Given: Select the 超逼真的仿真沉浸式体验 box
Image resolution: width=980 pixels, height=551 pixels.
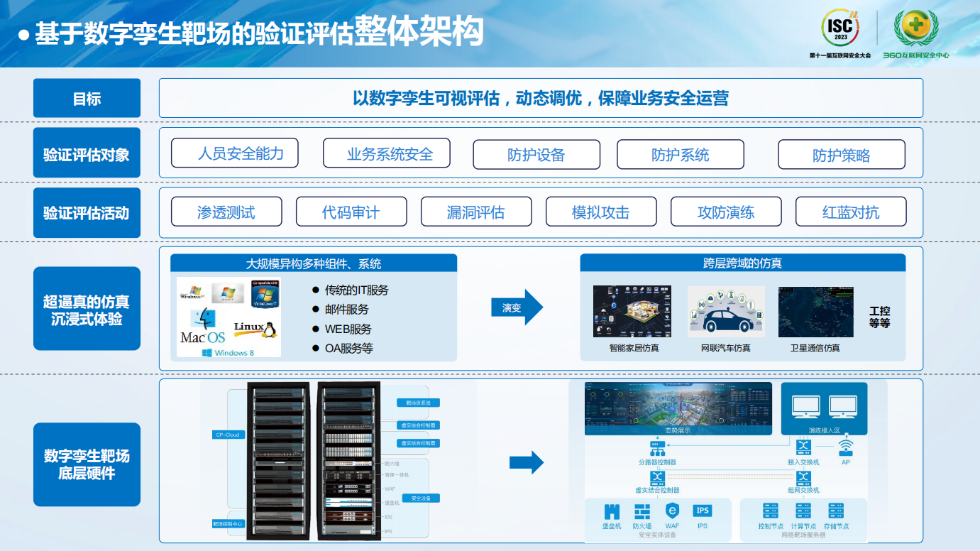Looking at the screenshot, I should (x=87, y=309).
